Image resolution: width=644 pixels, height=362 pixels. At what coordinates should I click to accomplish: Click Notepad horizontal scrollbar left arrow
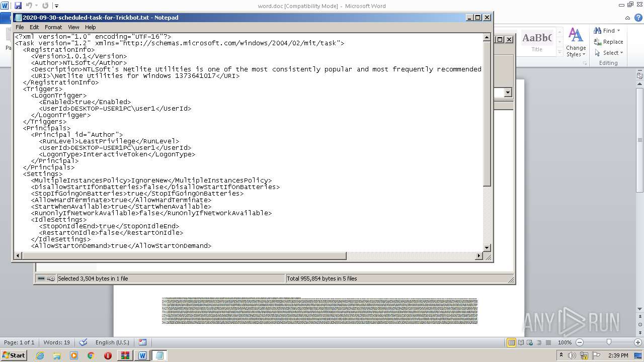tap(18, 256)
